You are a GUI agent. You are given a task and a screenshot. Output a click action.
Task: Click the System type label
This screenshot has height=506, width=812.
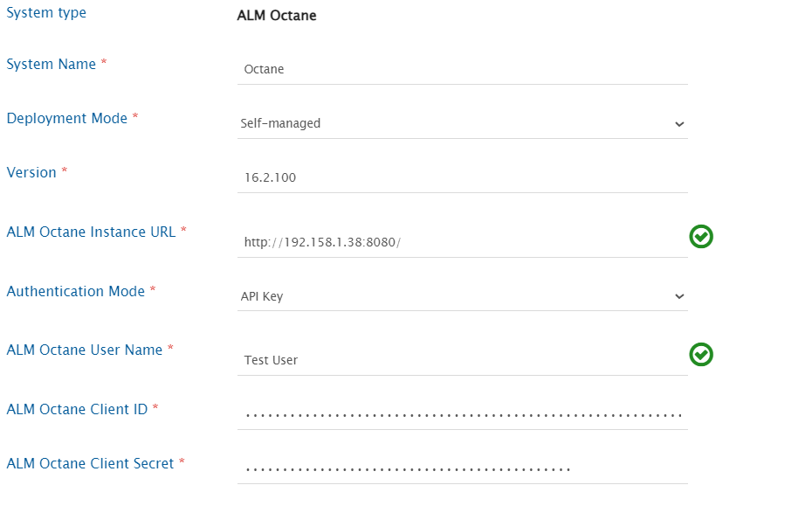[46, 13]
